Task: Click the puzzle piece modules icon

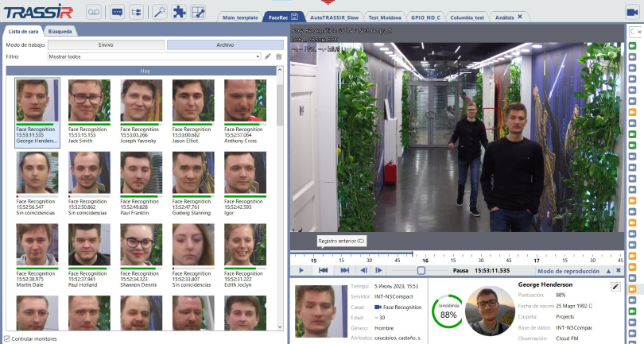Action: [180, 12]
